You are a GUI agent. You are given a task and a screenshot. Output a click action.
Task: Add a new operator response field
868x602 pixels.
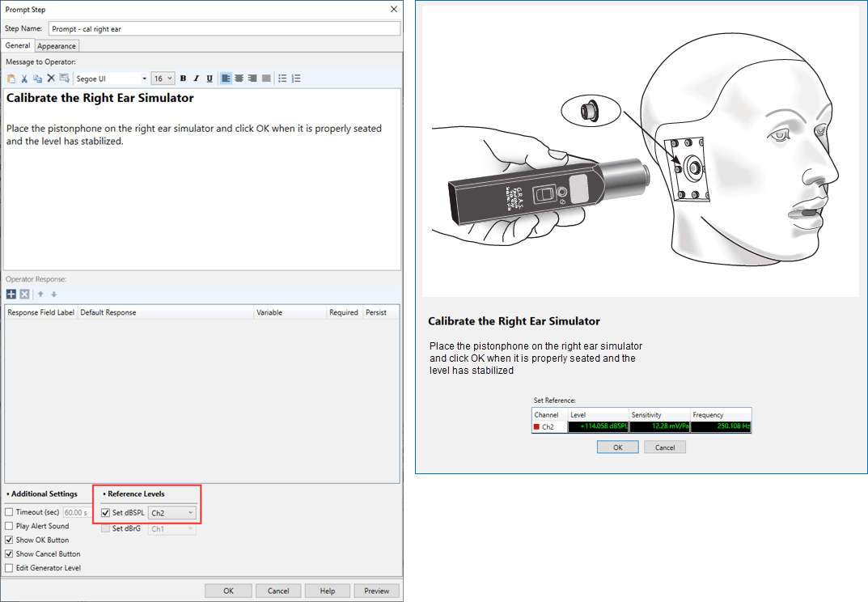pyautogui.click(x=11, y=295)
